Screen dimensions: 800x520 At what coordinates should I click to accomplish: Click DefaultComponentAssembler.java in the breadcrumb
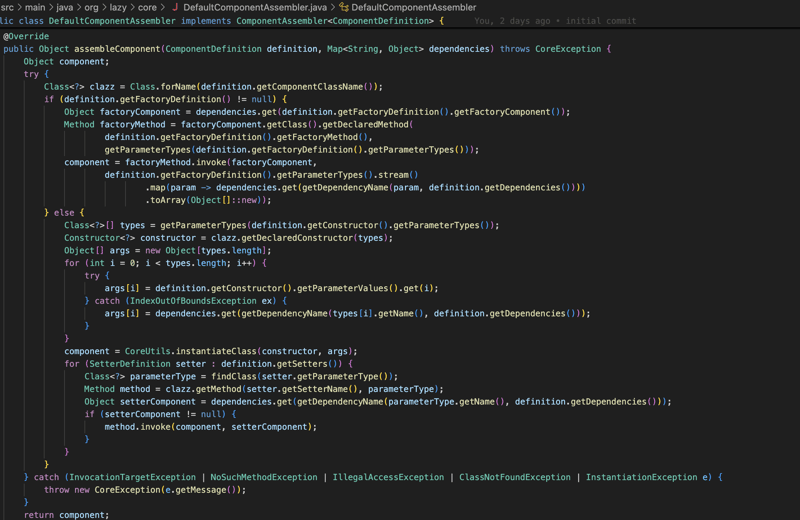point(254,7)
